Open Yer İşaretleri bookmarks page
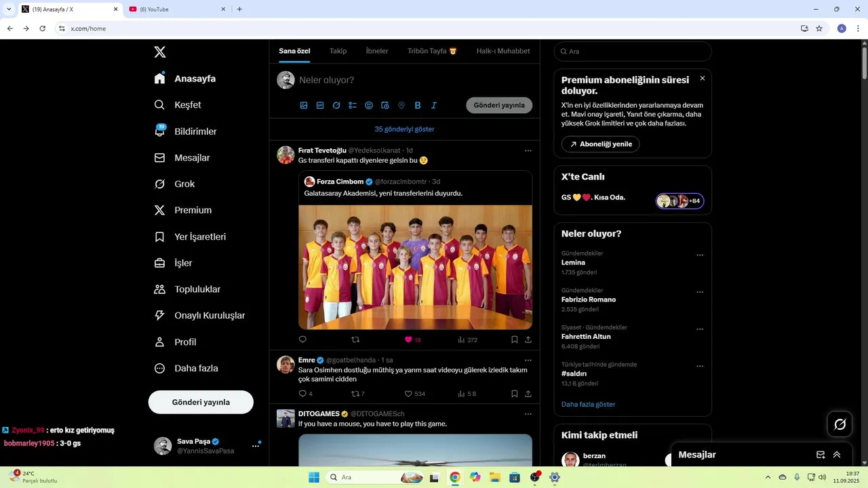Screen dimensions: 868x488 pyautogui.click(x=190, y=237)
